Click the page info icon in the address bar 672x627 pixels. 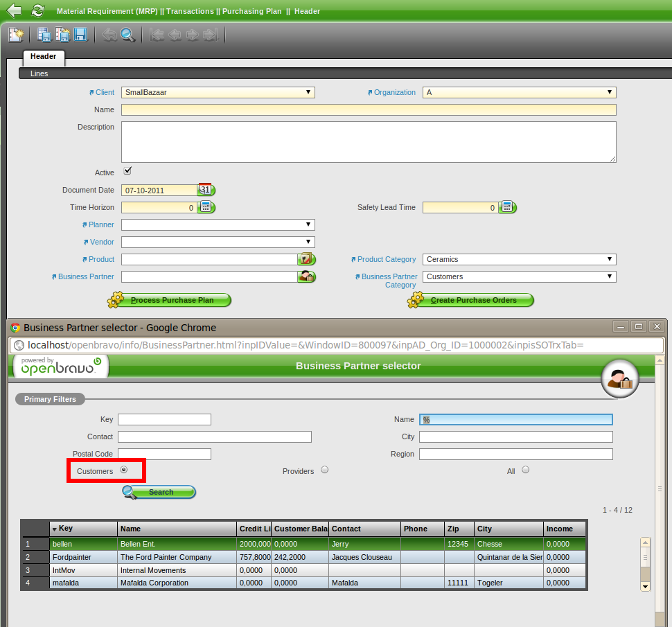point(19,345)
